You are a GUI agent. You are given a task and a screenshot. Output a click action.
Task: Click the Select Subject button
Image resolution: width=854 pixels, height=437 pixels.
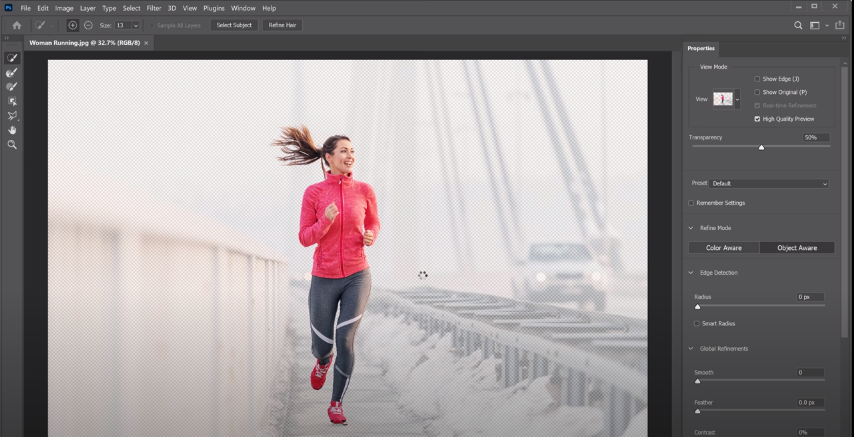[234, 25]
